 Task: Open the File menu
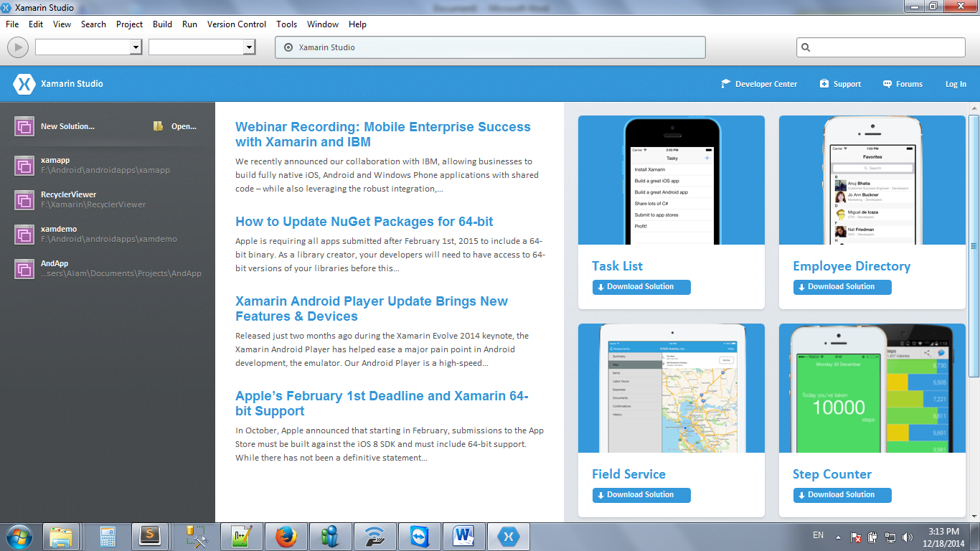[12, 24]
